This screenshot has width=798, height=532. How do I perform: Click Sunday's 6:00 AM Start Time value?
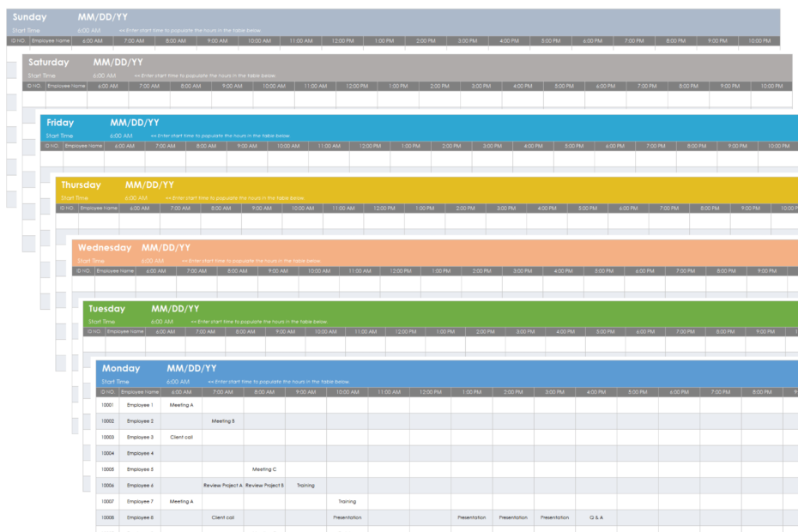click(89, 31)
